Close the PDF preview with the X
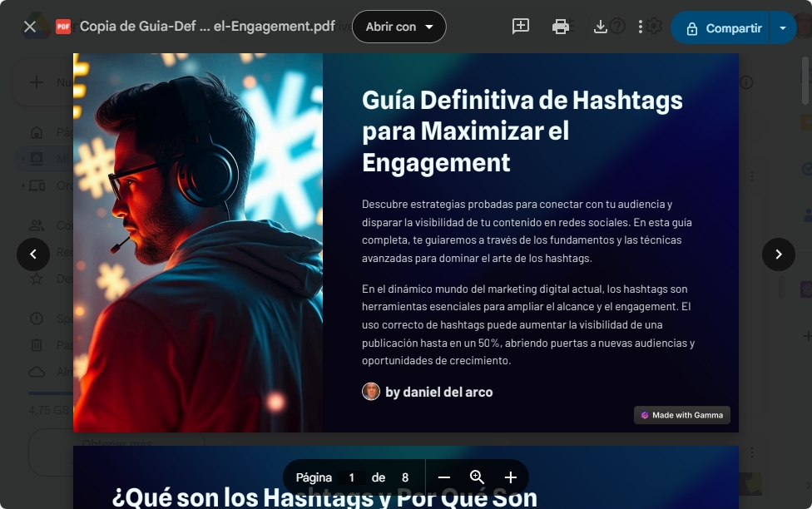812x509 pixels. (x=30, y=27)
